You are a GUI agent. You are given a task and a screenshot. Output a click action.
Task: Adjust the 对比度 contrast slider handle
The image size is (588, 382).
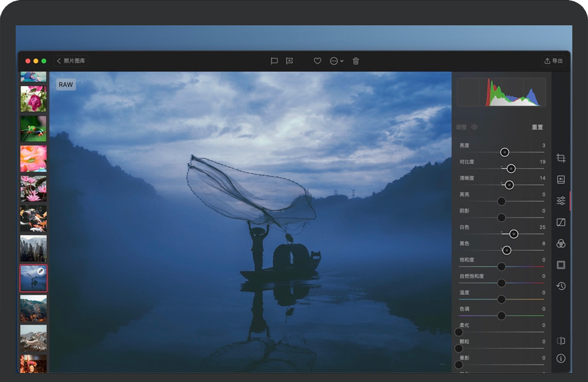(x=511, y=169)
